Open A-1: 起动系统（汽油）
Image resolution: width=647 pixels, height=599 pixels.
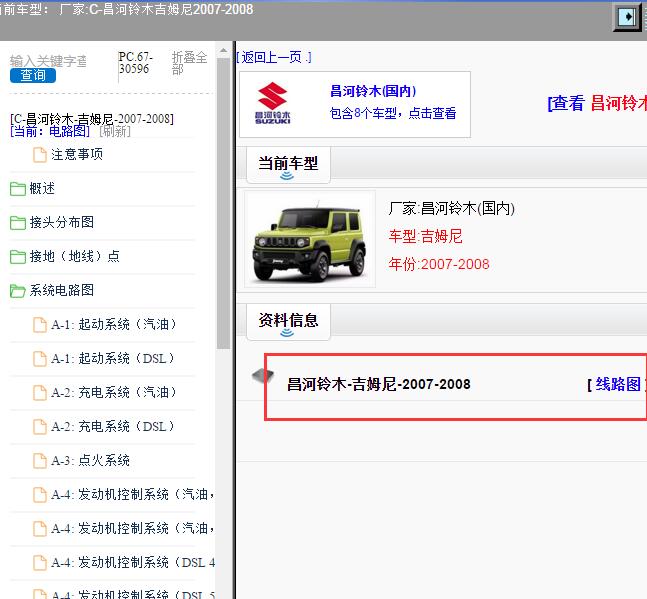(x=114, y=324)
